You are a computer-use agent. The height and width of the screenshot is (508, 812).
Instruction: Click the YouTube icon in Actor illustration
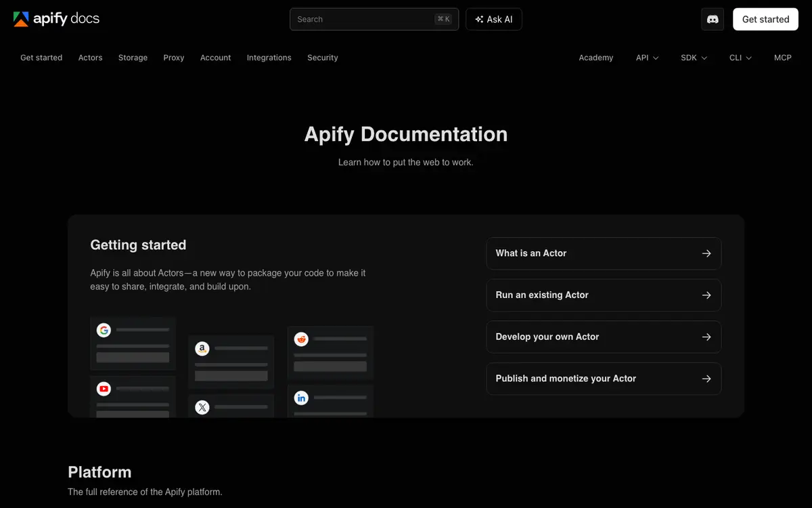[104, 389]
